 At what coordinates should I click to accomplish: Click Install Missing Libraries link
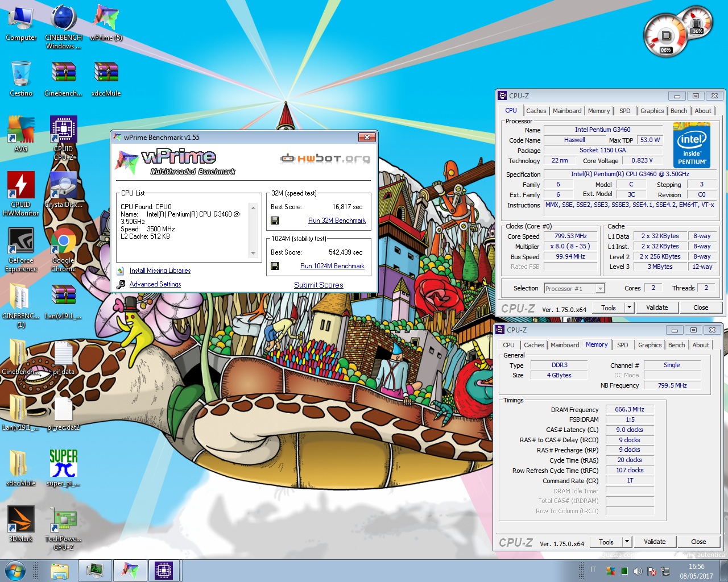(x=160, y=271)
